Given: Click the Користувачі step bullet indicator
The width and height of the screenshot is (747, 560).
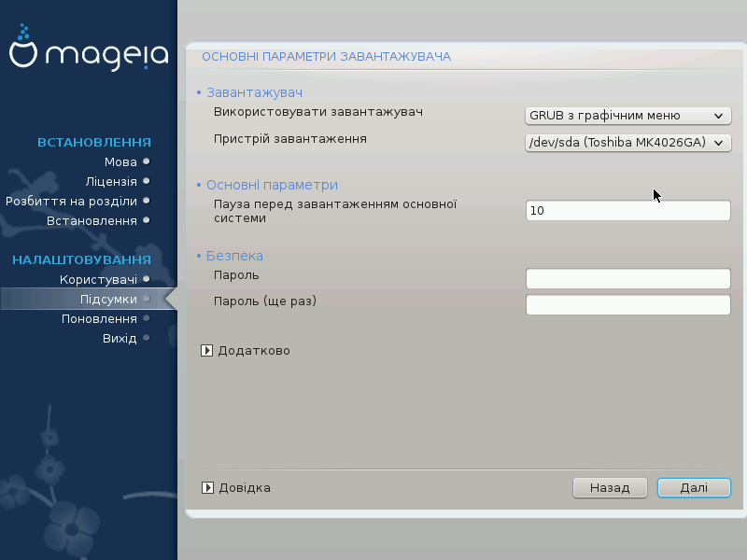Looking at the screenshot, I should 147,278.
